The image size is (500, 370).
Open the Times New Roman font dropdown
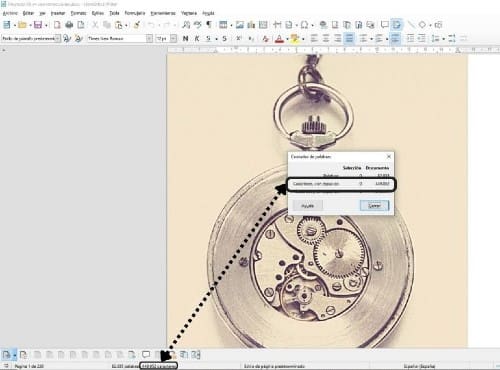[x=149, y=39]
